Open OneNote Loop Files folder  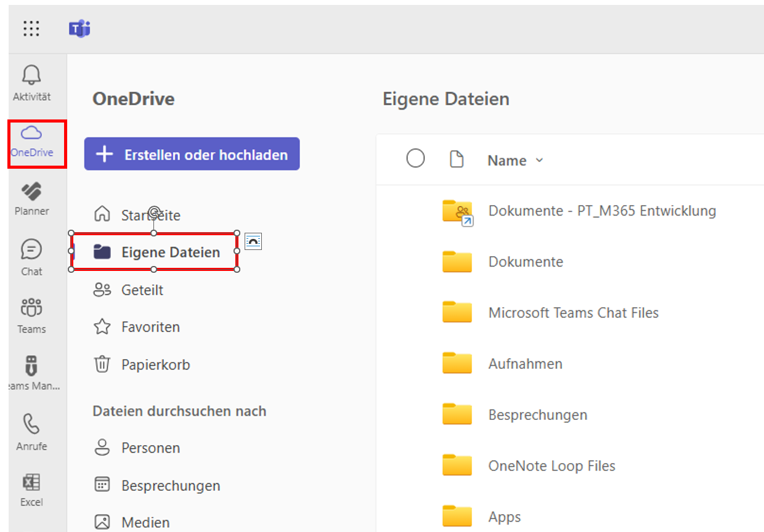pos(552,466)
